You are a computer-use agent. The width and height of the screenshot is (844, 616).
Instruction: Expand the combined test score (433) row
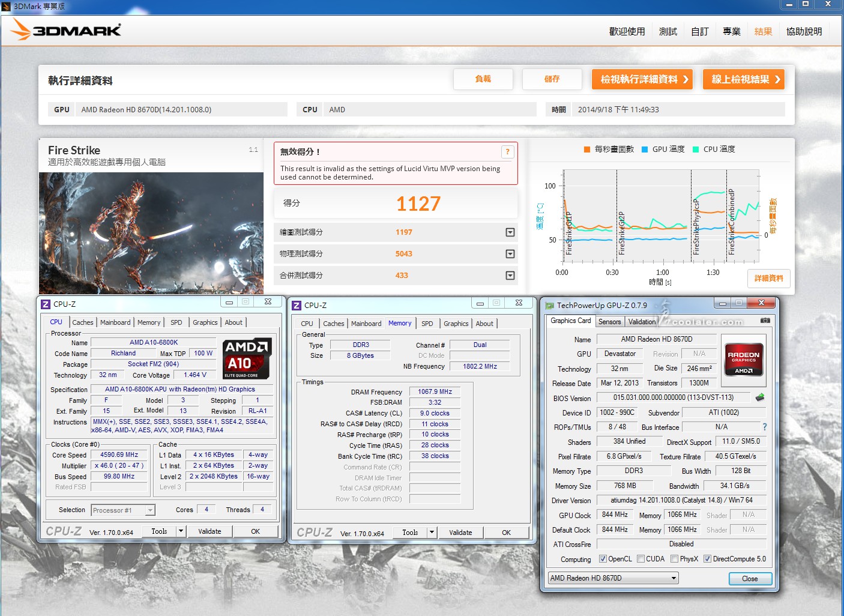point(510,276)
